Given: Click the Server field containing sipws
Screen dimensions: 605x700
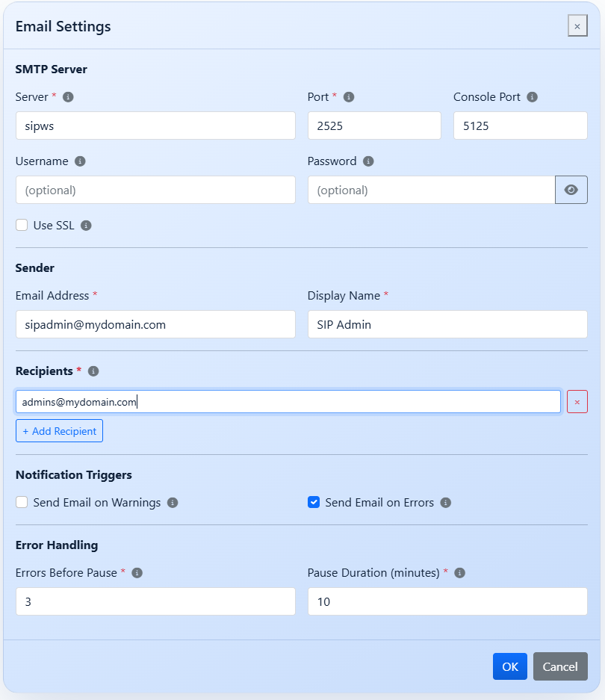Looking at the screenshot, I should point(155,126).
